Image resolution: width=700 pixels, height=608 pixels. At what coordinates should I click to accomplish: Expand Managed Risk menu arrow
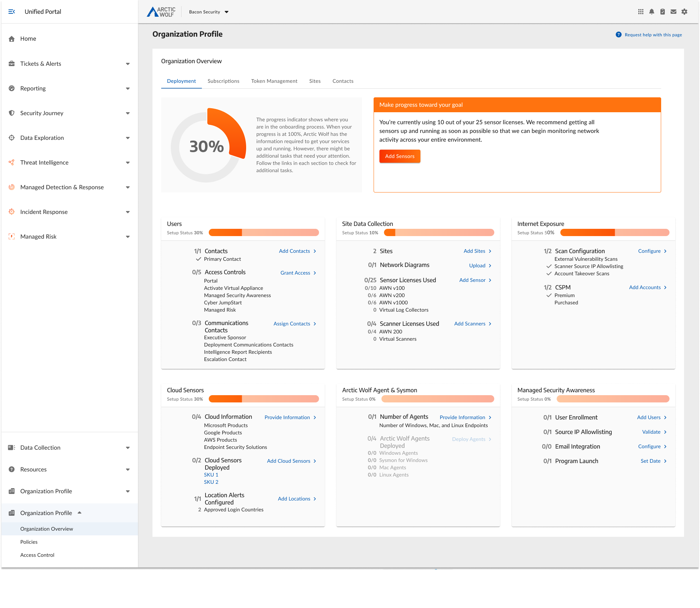click(128, 237)
